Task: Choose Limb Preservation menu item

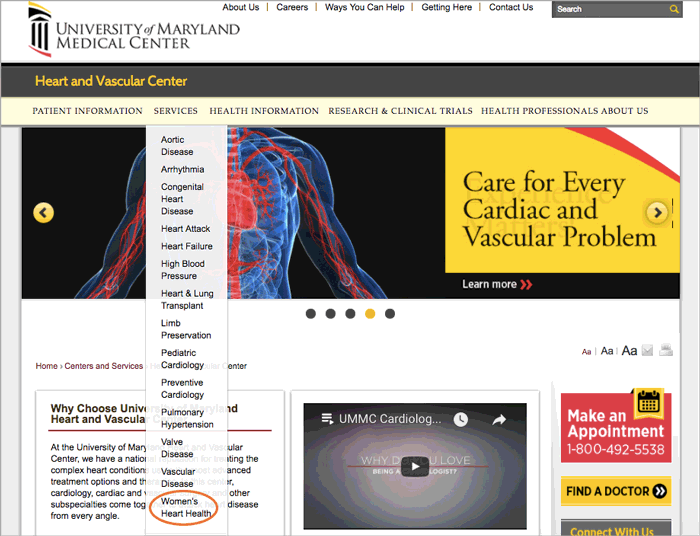Action: 186,329
